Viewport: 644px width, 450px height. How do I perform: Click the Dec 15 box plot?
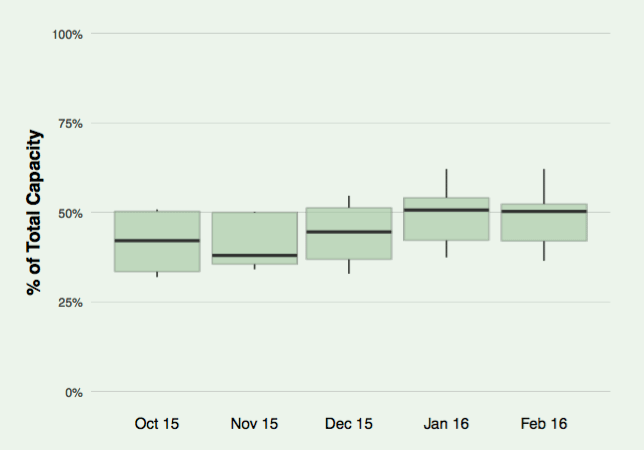click(349, 234)
